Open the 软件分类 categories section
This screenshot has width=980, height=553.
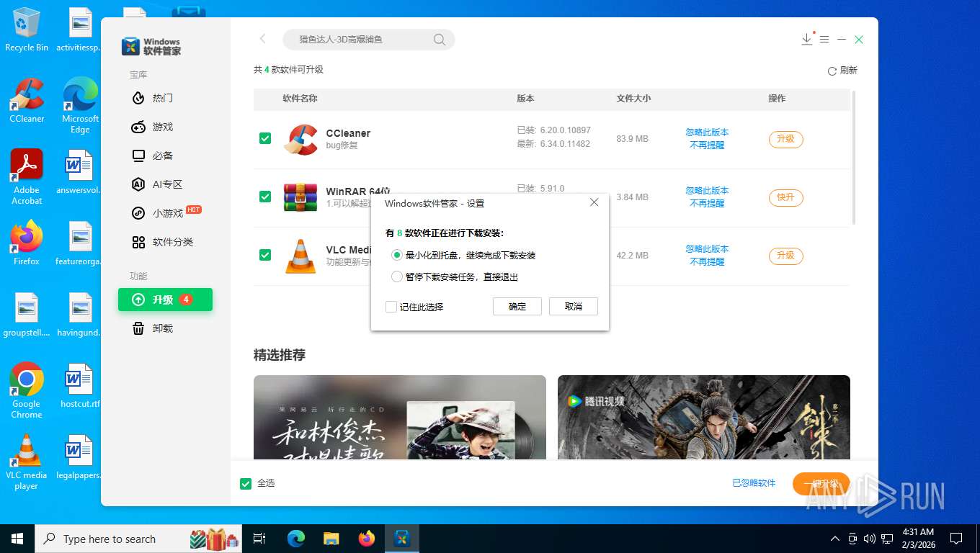pyautogui.click(x=162, y=242)
